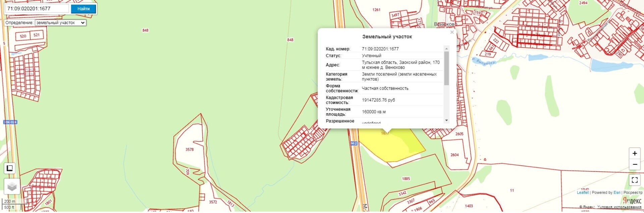Open Условия использования link
The image size is (644, 213).
tap(619, 207)
